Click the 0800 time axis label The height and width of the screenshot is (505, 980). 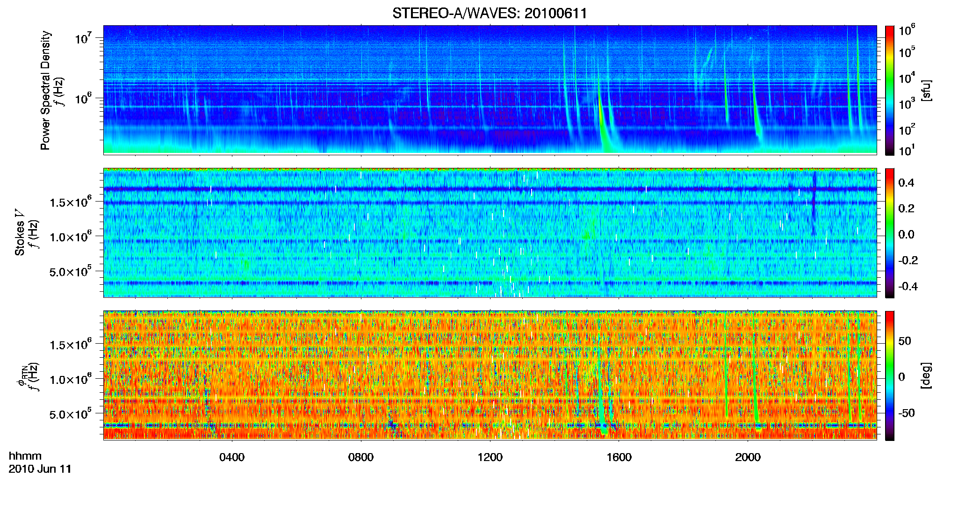point(361,457)
